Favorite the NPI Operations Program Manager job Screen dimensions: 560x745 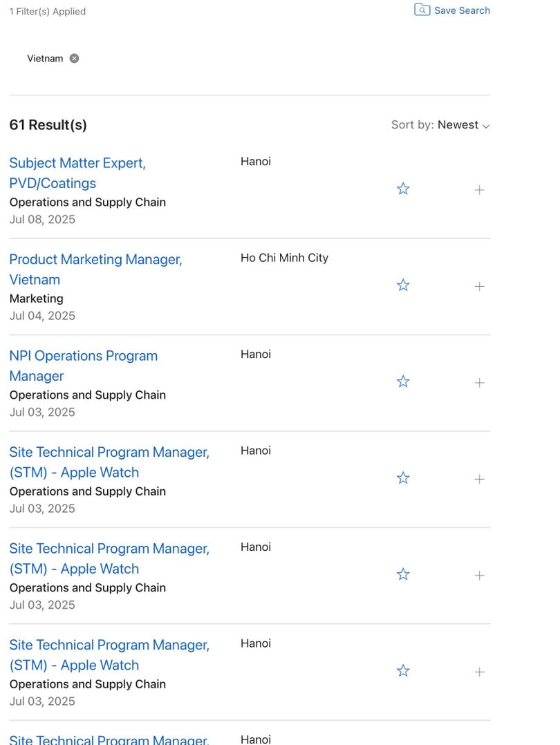[x=403, y=381]
